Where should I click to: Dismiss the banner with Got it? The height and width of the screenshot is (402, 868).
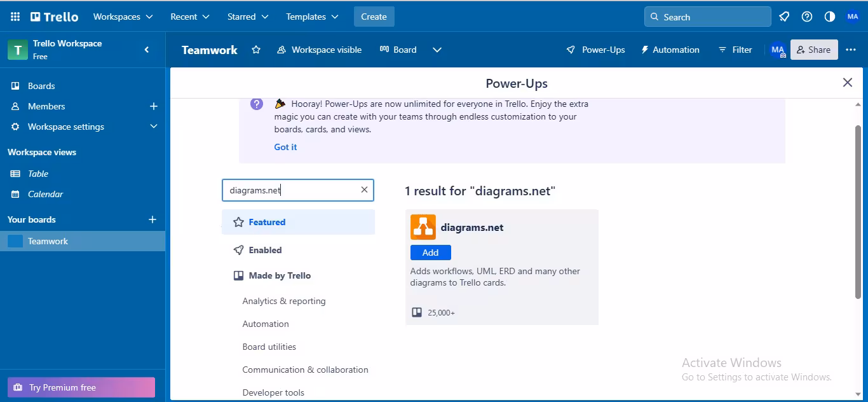coord(285,147)
